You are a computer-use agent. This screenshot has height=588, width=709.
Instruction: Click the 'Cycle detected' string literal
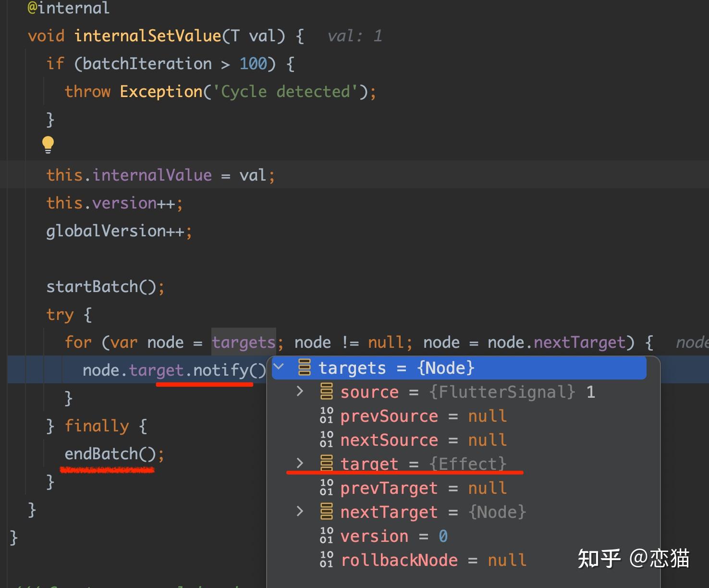click(x=285, y=91)
